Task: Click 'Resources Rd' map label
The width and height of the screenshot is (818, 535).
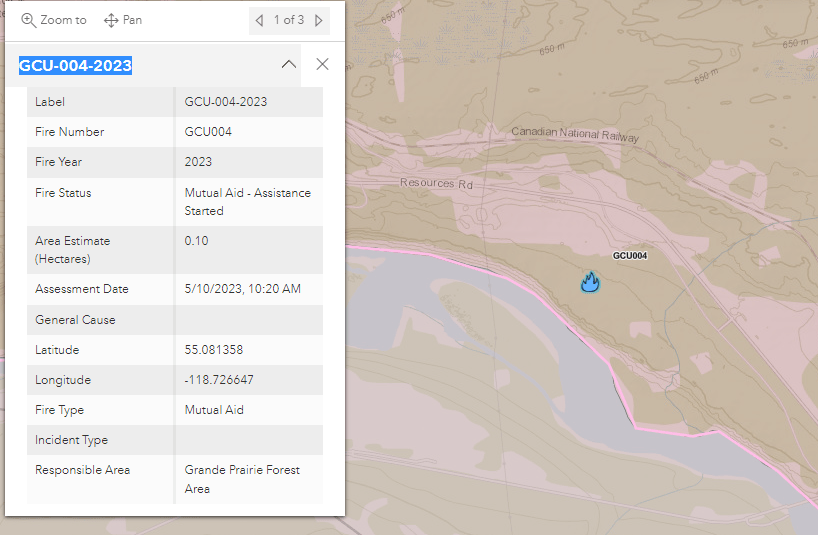Action: coord(436,183)
